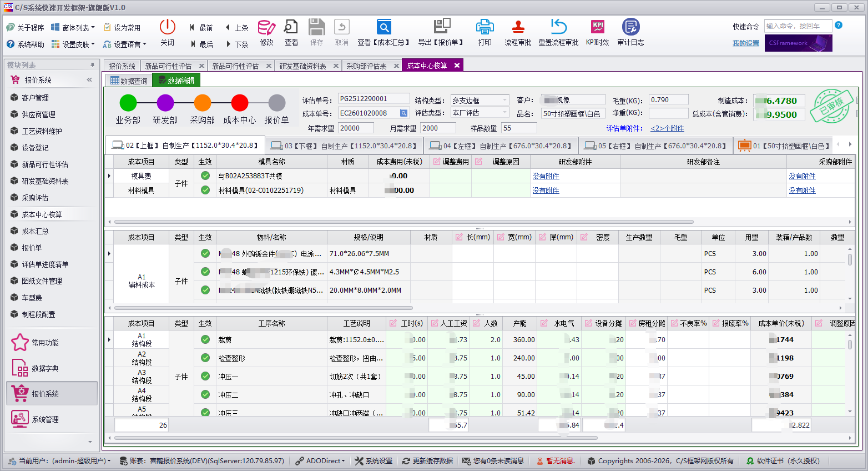Click the red 成本中心 stage circle
The width and height of the screenshot is (868, 471).
pyautogui.click(x=240, y=103)
